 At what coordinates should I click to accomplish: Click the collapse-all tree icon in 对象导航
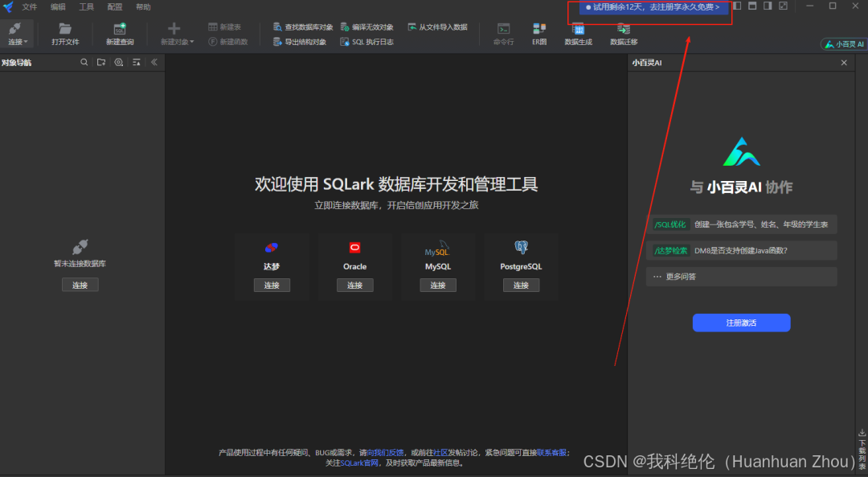tap(136, 63)
